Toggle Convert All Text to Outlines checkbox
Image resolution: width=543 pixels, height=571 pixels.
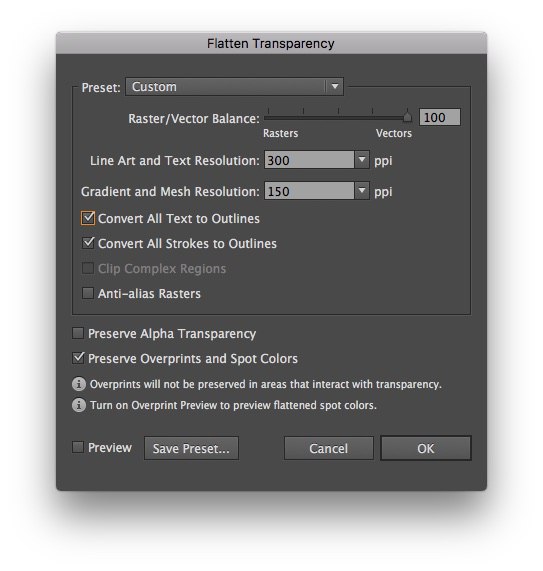(88, 218)
